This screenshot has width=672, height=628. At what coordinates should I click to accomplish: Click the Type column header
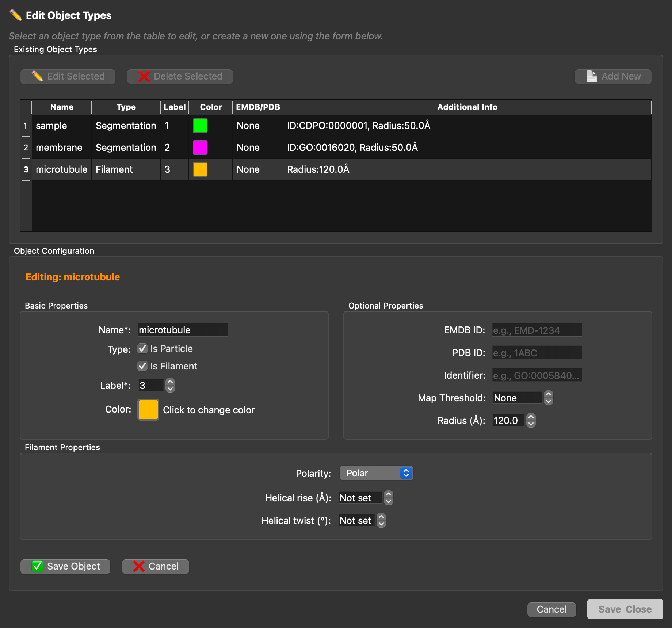126,107
